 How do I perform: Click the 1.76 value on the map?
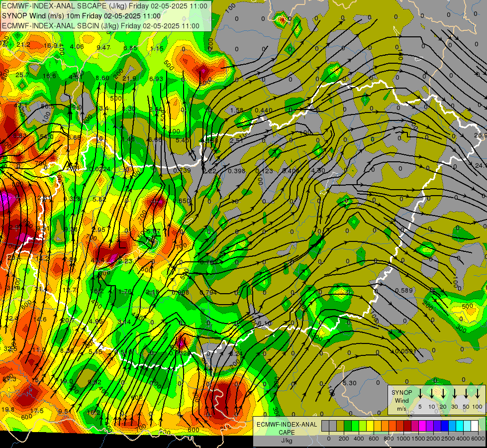tap(125, 291)
